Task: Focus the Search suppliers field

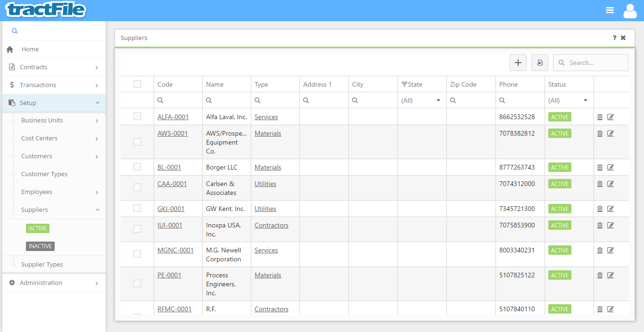Action: tap(591, 63)
